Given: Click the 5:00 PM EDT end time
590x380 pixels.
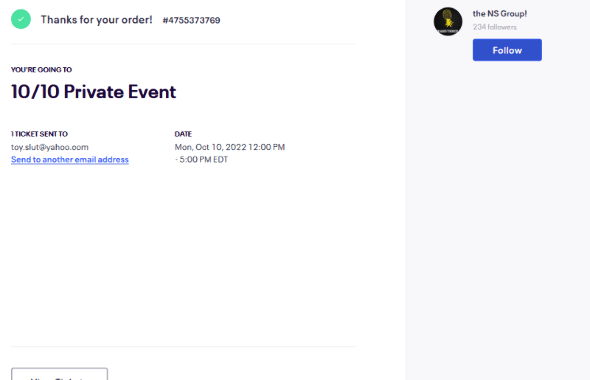Looking at the screenshot, I should (x=204, y=160).
